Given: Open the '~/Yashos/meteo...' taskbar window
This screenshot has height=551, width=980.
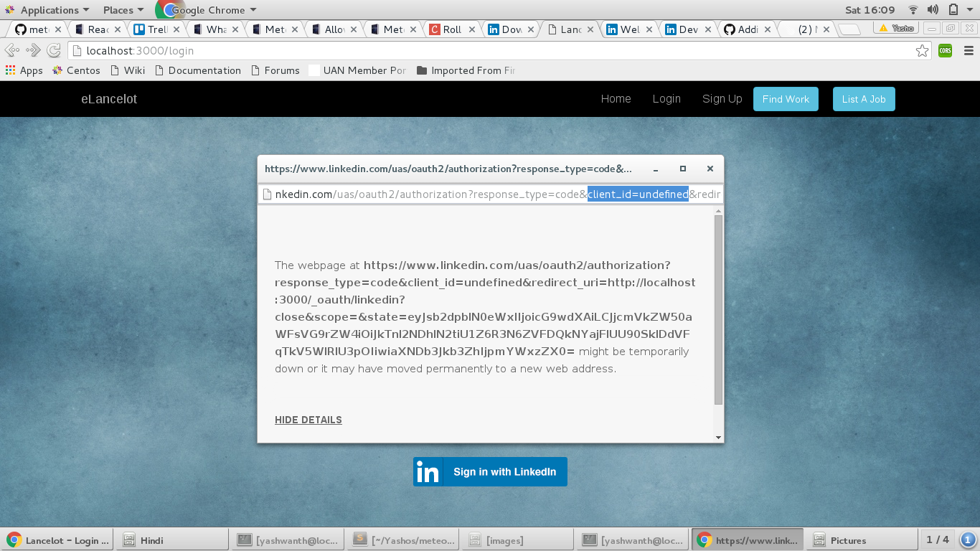Looking at the screenshot, I should tap(404, 540).
